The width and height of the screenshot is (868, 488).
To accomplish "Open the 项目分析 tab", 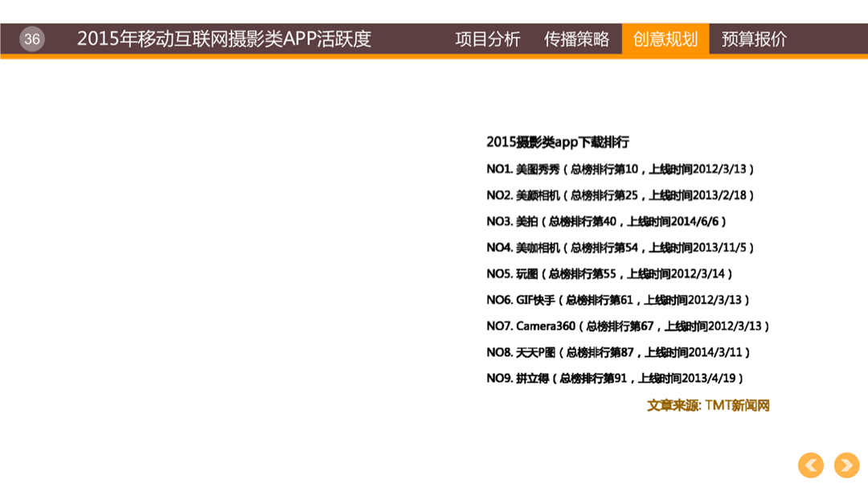I will (x=488, y=39).
